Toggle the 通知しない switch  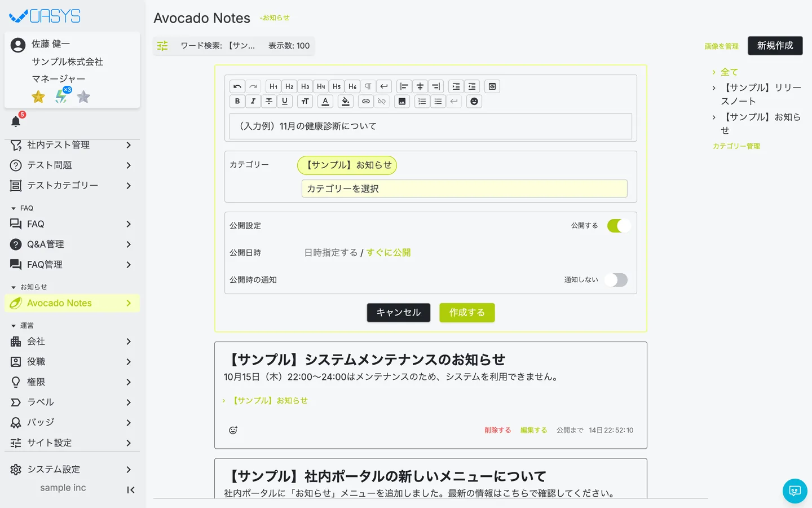click(616, 280)
